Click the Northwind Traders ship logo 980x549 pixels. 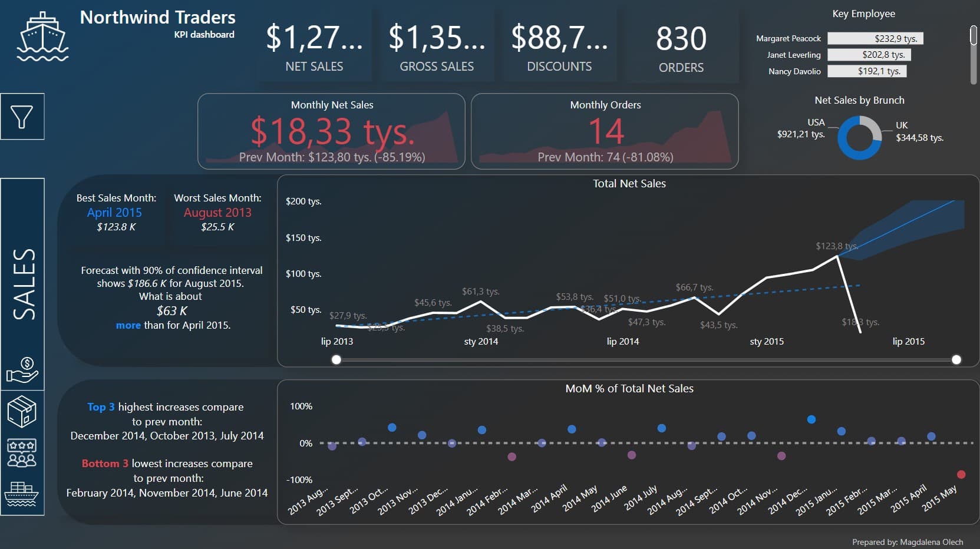[x=42, y=37]
